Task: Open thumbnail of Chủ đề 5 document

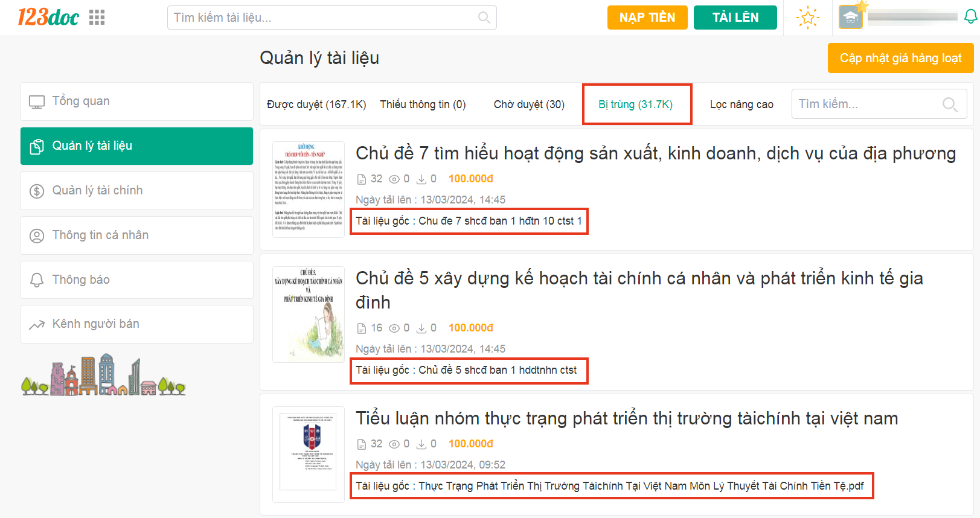Action: pos(309,315)
